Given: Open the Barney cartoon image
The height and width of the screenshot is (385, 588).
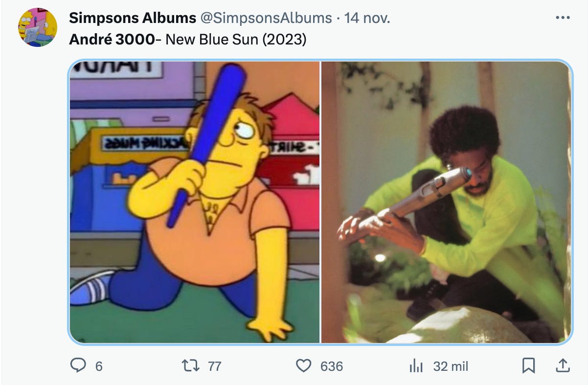Looking at the screenshot, I should click(195, 202).
